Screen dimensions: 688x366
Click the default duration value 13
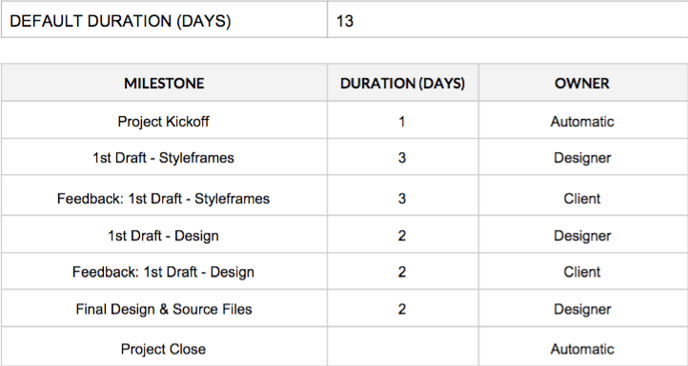click(345, 21)
